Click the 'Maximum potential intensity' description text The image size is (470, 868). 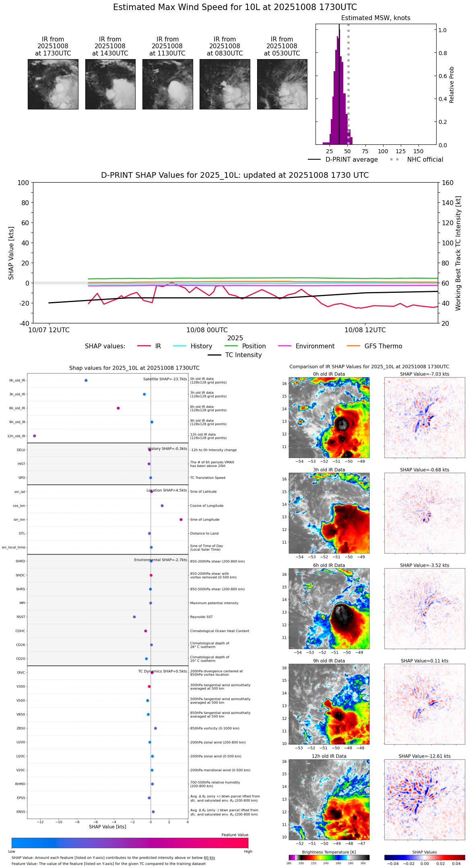coord(214,603)
